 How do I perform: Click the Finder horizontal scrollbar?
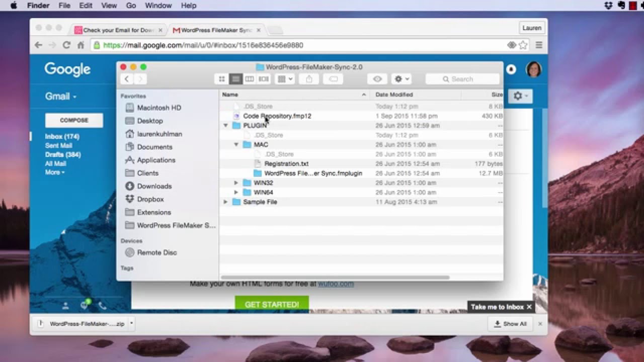coord(335,278)
